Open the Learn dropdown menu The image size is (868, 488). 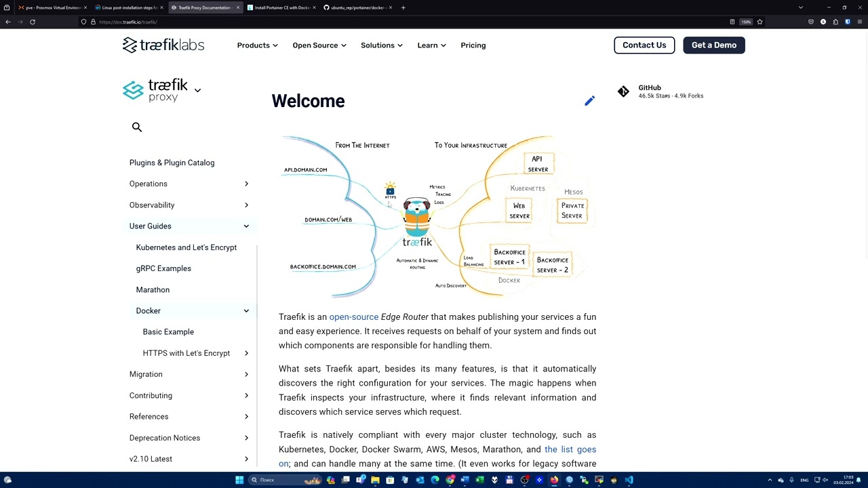tap(431, 45)
